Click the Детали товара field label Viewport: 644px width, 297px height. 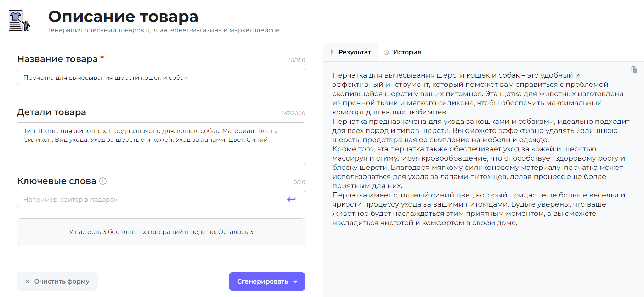click(x=52, y=112)
